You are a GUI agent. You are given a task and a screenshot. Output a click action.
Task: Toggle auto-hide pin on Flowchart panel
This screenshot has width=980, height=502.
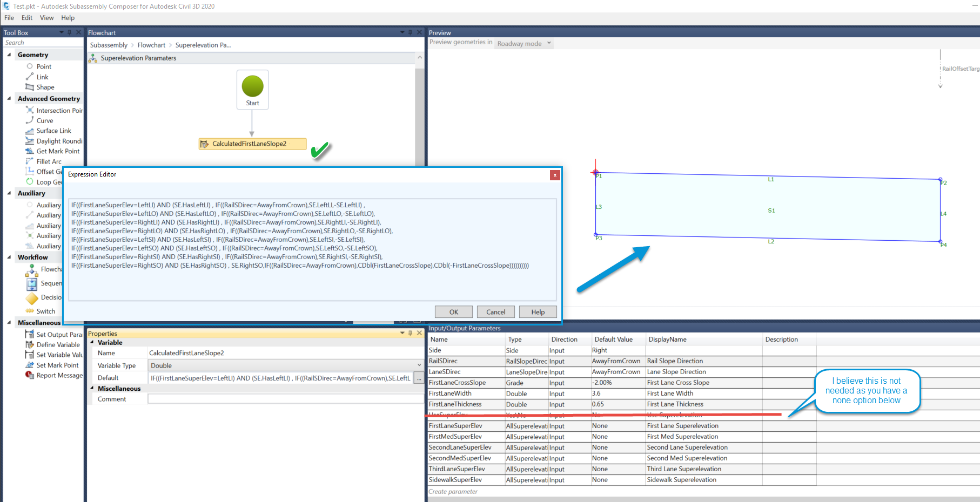[x=411, y=32]
